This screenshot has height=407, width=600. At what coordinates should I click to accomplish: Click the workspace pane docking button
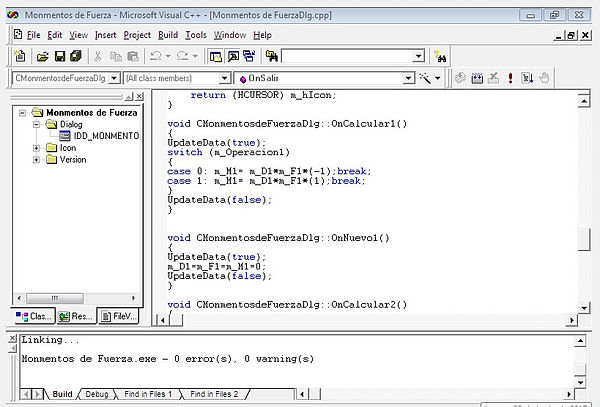[x=129, y=96]
